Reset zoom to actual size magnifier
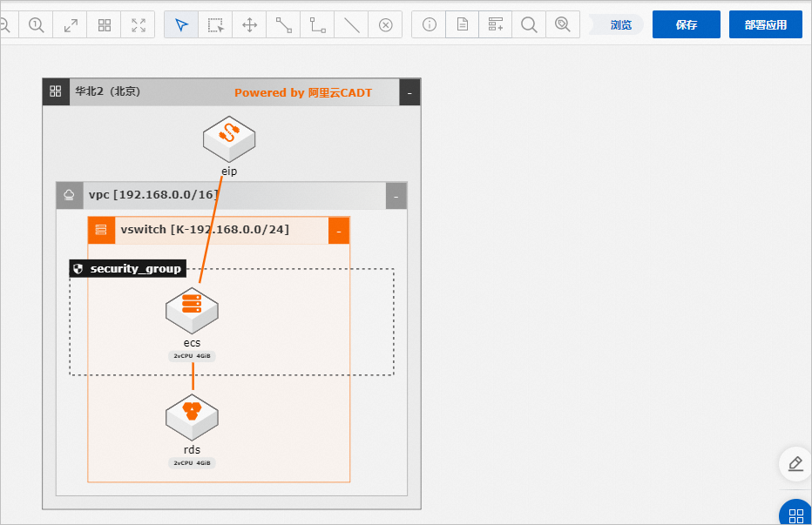The width and height of the screenshot is (812, 525). [36, 25]
